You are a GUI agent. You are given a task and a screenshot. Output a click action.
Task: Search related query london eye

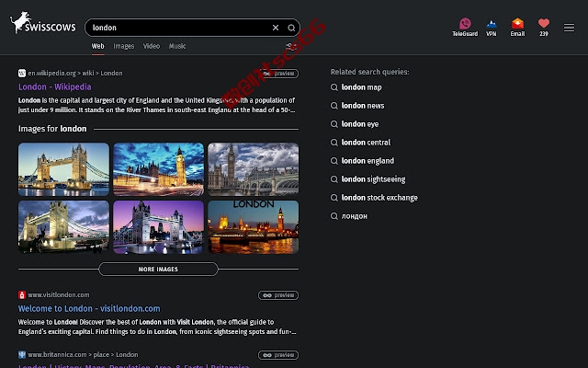click(x=360, y=124)
